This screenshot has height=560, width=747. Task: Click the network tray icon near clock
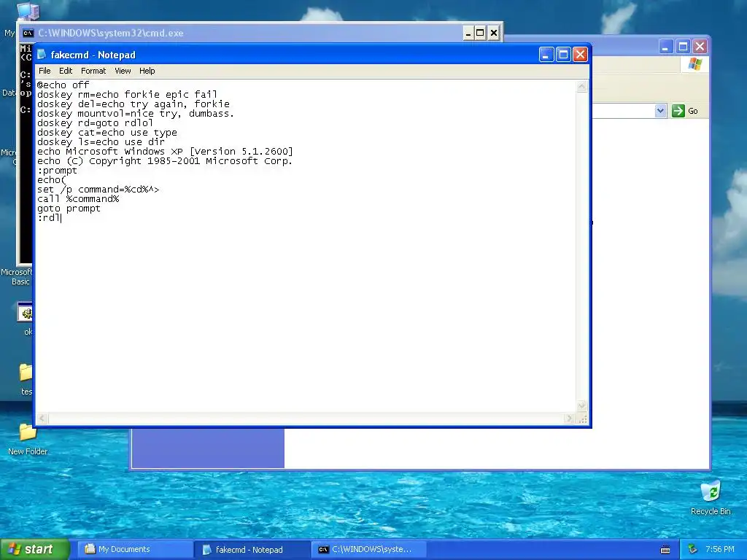(x=693, y=550)
